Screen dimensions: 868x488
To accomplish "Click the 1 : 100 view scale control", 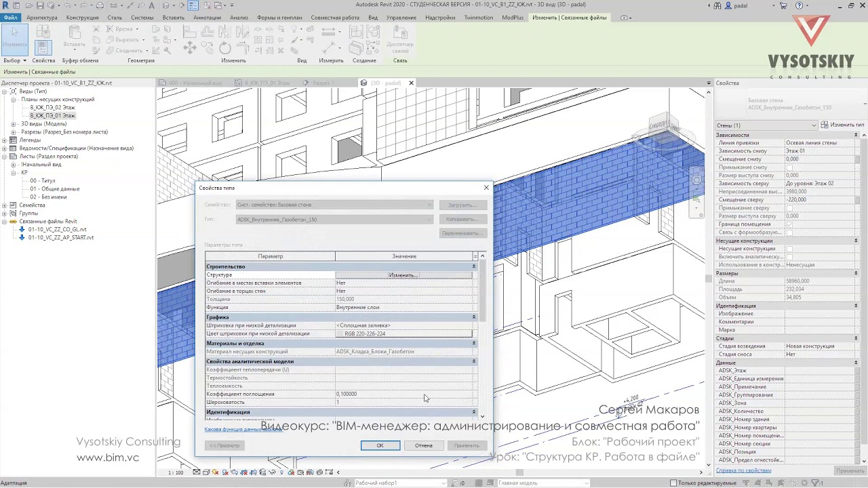I will pyautogui.click(x=175, y=472).
